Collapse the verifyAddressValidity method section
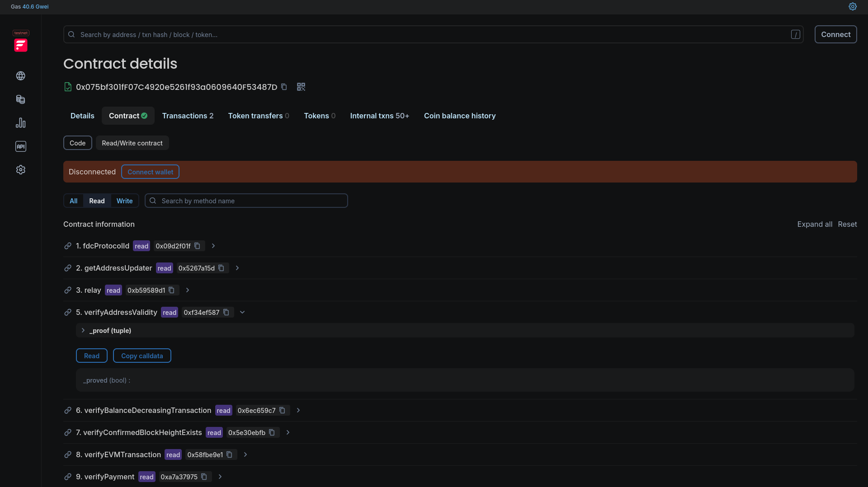The height and width of the screenshot is (487, 868). click(242, 313)
